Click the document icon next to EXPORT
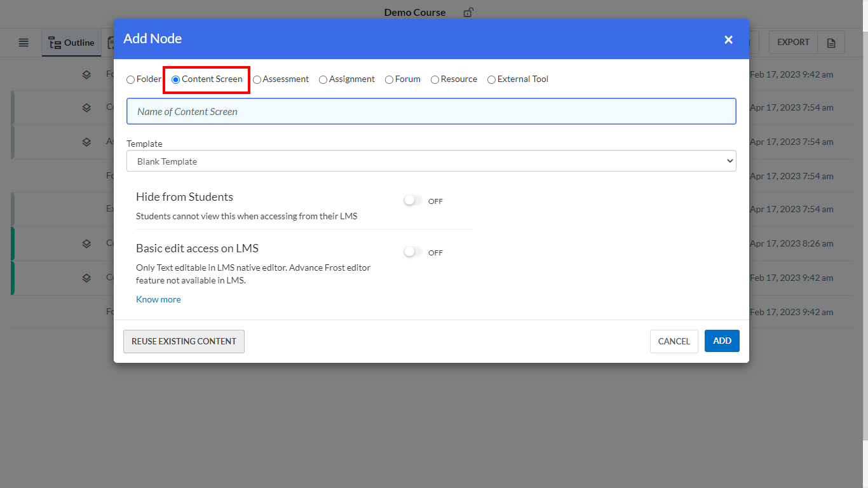Screen dimensions: 868x488 coord(831,43)
